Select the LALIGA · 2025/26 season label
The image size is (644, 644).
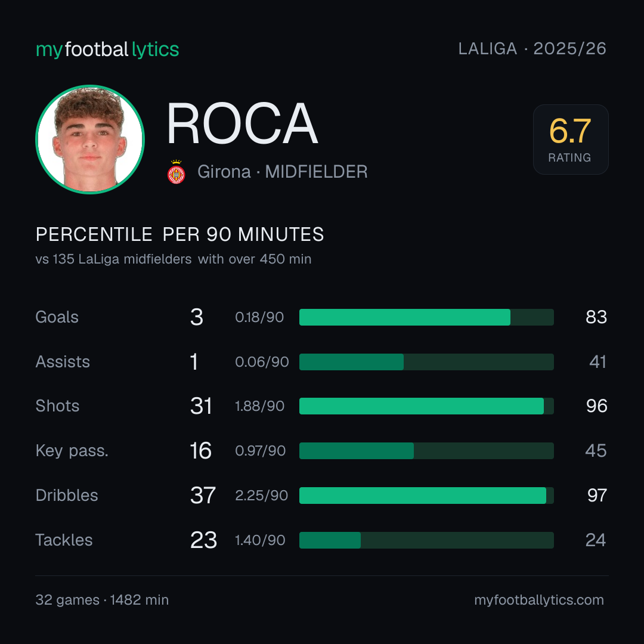[532, 49]
